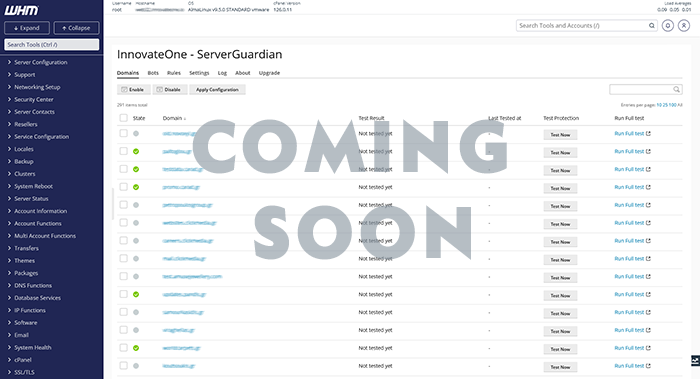700x379 pixels.
Task: Click the green state icon on second row
Action: [x=136, y=151]
